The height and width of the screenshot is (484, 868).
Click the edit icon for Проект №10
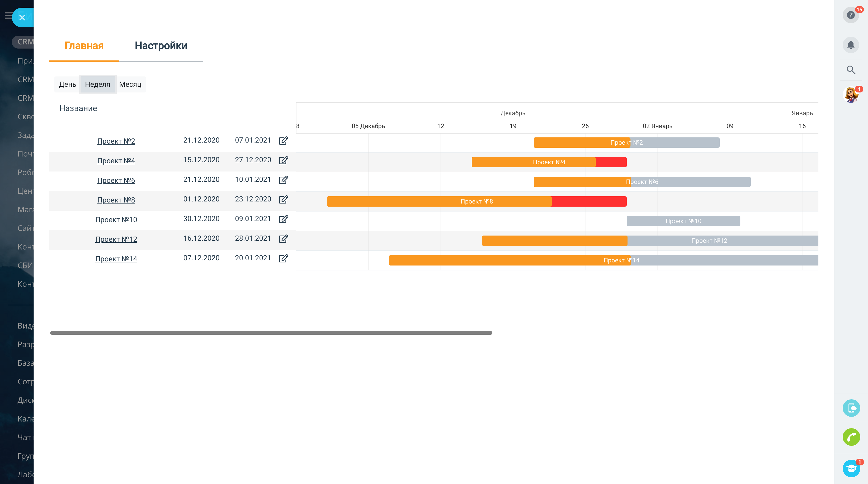coord(283,219)
